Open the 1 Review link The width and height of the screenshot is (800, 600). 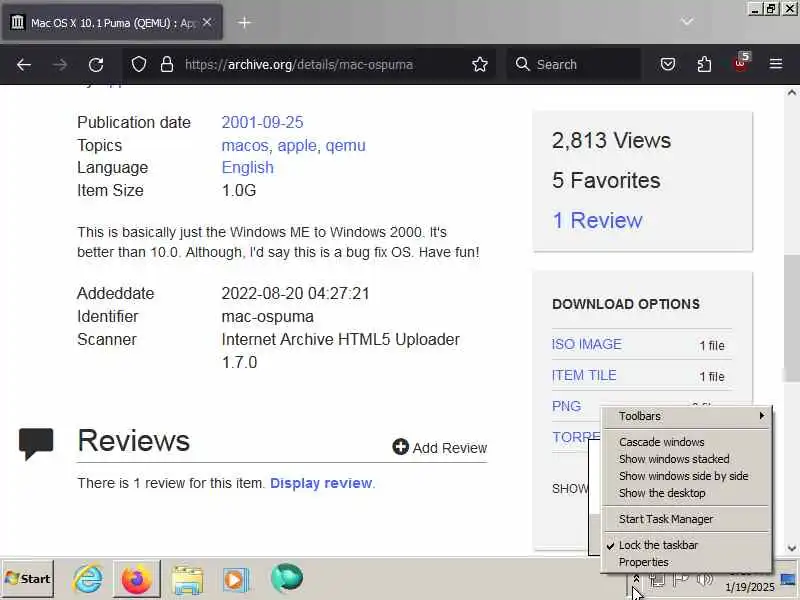[x=597, y=220]
